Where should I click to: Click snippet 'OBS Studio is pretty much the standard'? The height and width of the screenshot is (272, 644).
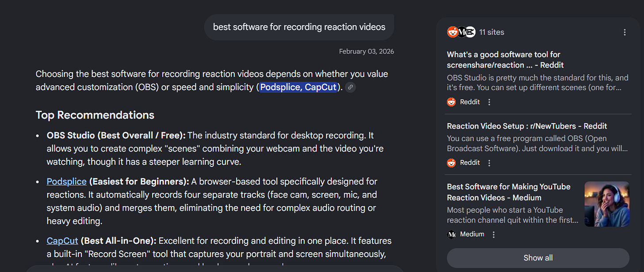click(x=537, y=83)
